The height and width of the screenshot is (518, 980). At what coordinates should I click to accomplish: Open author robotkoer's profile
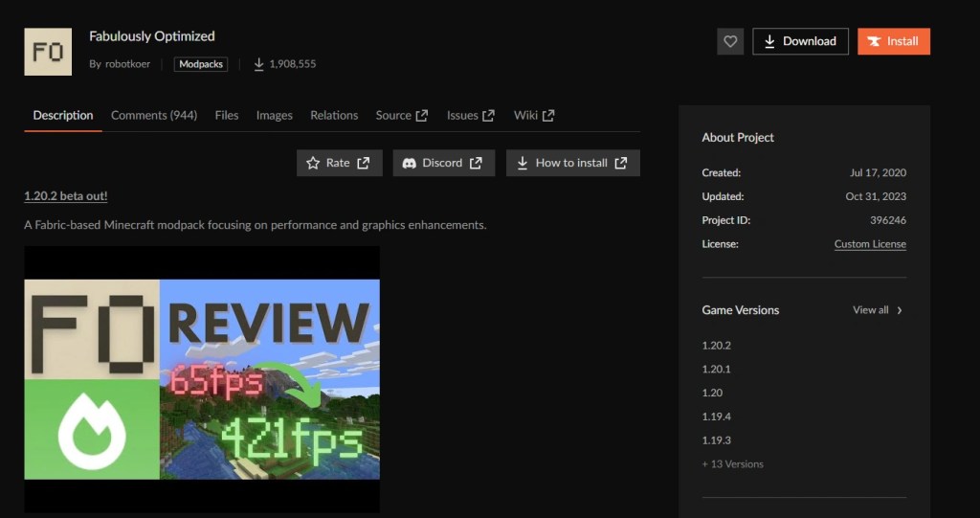coord(127,64)
